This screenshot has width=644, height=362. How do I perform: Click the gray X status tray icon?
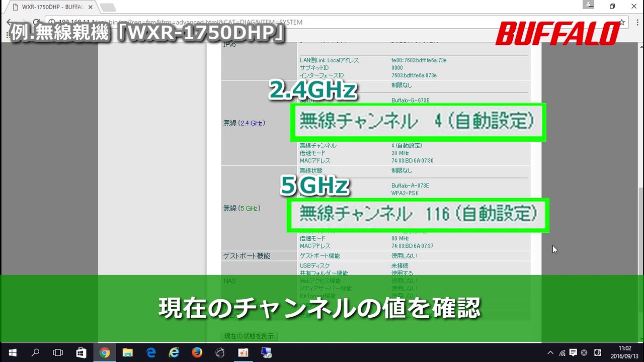click(x=584, y=352)
